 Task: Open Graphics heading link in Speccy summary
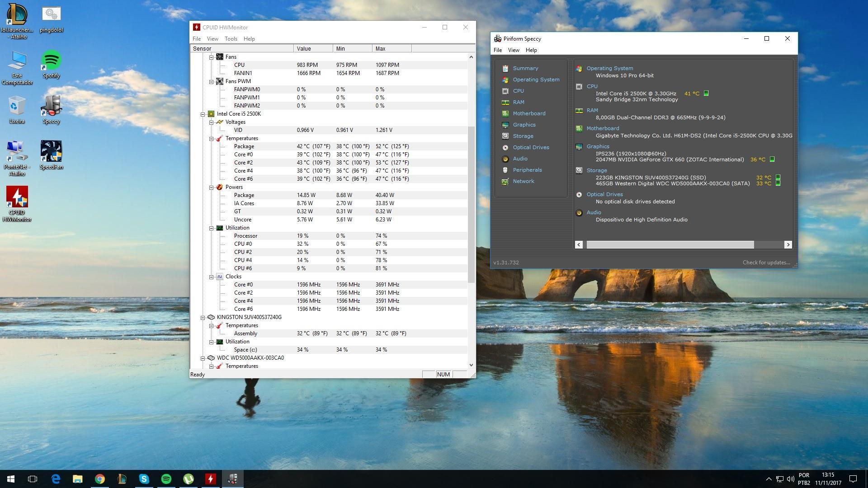point(598,146)
